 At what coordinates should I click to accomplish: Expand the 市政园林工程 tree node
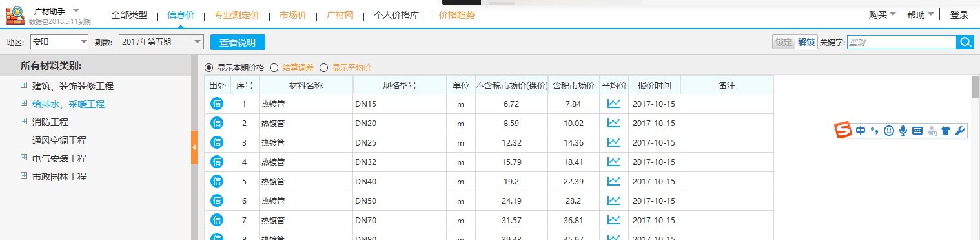tap(24, 175)
